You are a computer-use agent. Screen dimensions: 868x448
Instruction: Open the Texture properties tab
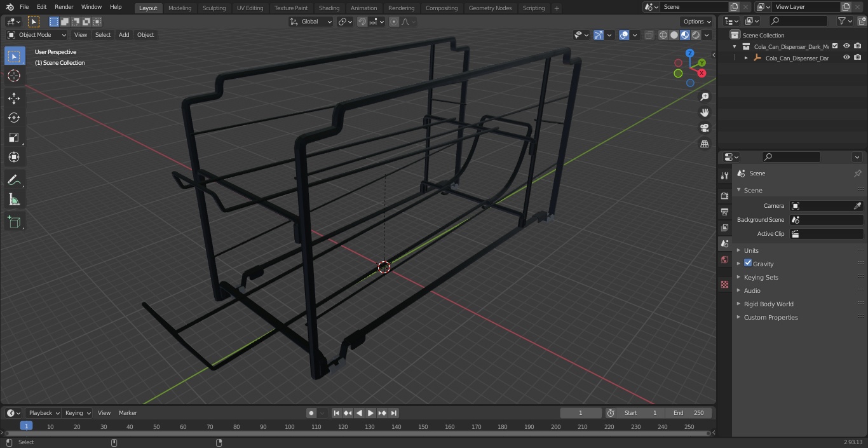[724, 284]
